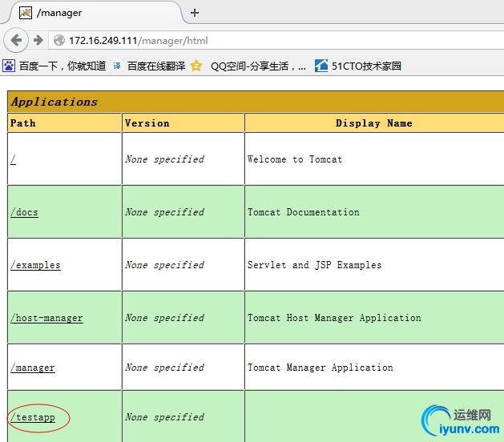The width and height of the screenshot is (504, 442).
Task: Click the 51CTO house bookmark icon
Action: 321,66
